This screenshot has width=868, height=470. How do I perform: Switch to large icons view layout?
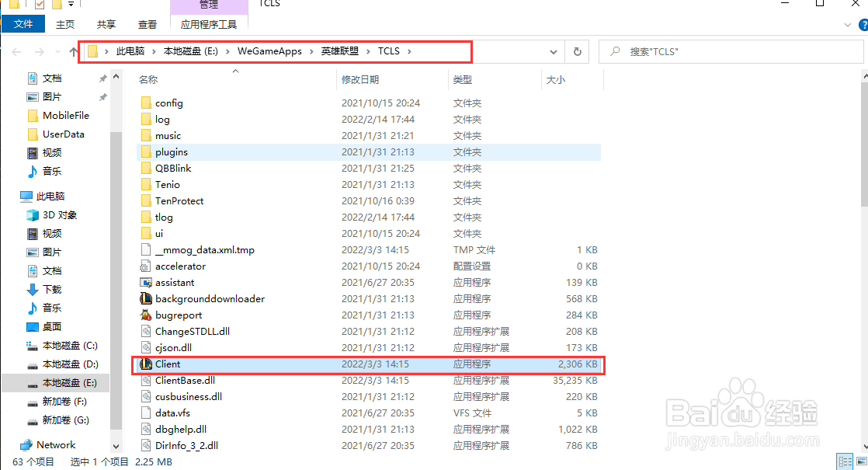click(x=861, y=461)
